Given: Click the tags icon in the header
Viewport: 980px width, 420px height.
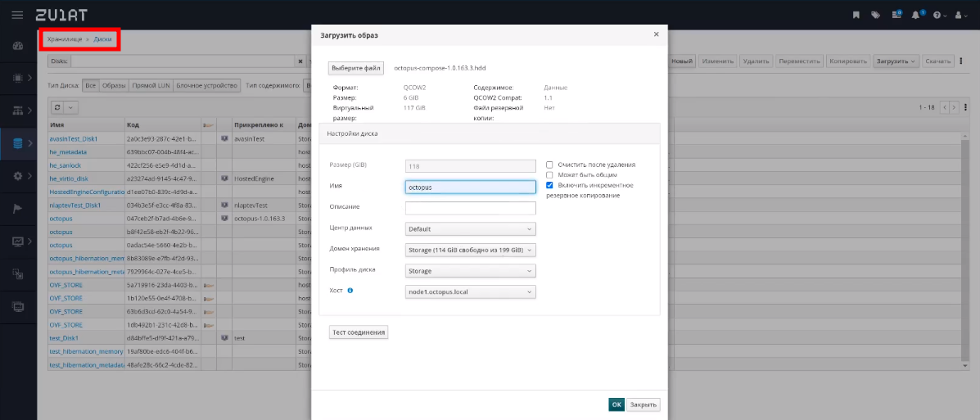Looking at the screenshot, I should pyautogui.click(x=875, y=15).
